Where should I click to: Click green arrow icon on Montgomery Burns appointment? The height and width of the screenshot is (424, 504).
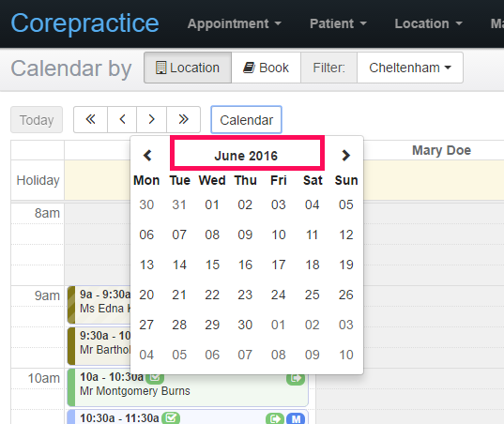pos(296,379)
